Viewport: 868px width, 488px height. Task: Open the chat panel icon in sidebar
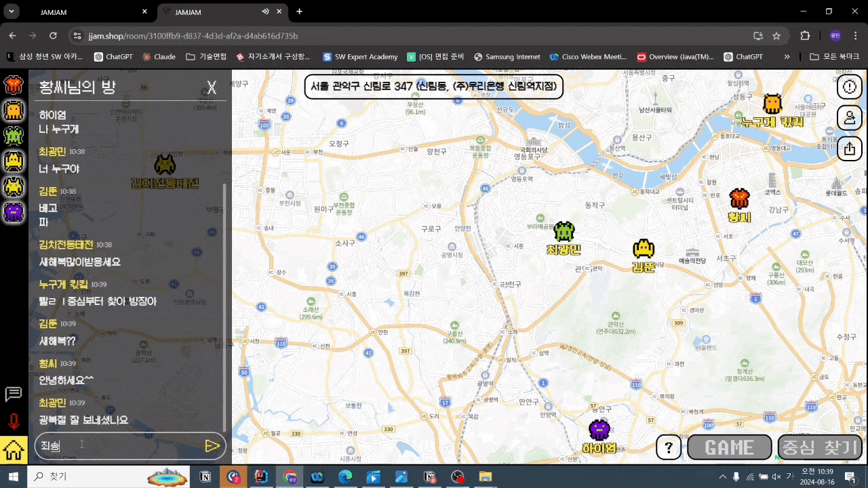[14, 394]
